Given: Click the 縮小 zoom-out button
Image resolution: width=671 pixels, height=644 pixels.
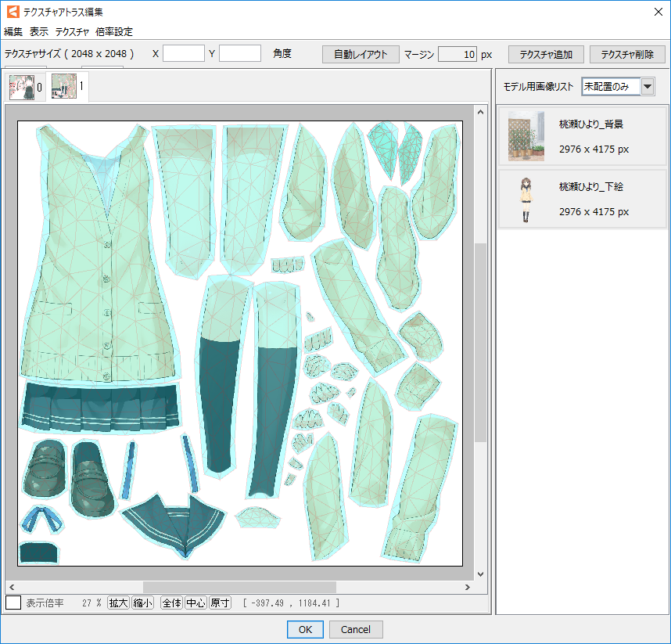Looking at the screenshot, I should coord(142,603).
